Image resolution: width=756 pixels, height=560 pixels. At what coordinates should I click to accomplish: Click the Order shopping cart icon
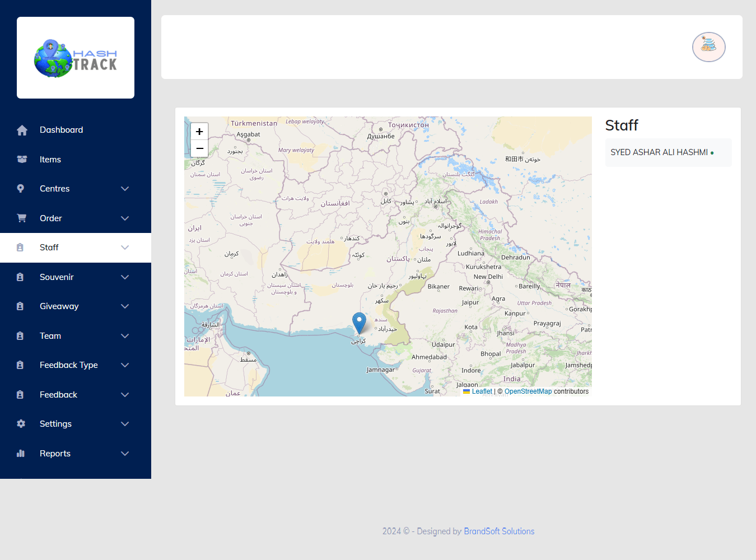click(22, 218)
